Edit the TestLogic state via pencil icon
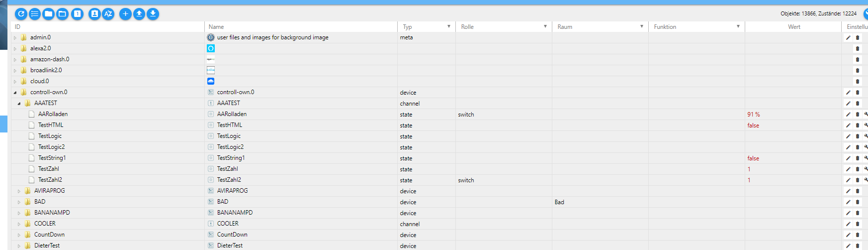 click(x=848, y=136)
